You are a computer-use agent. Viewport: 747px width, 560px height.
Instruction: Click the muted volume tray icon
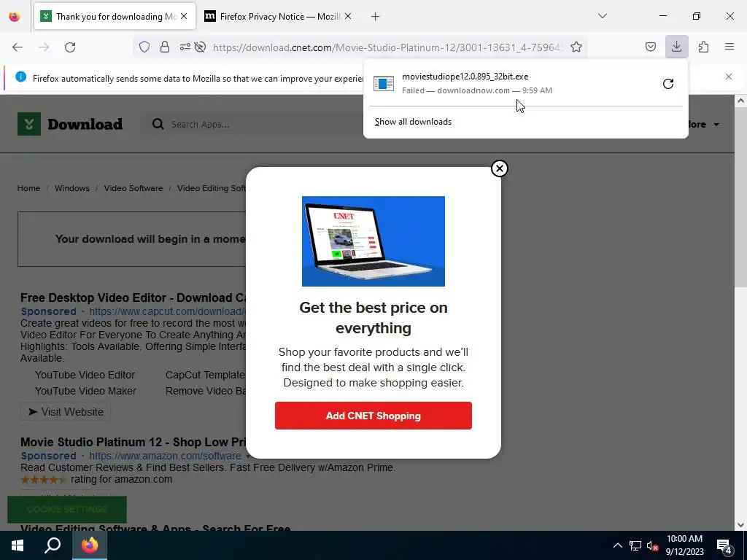coord(652,545)
